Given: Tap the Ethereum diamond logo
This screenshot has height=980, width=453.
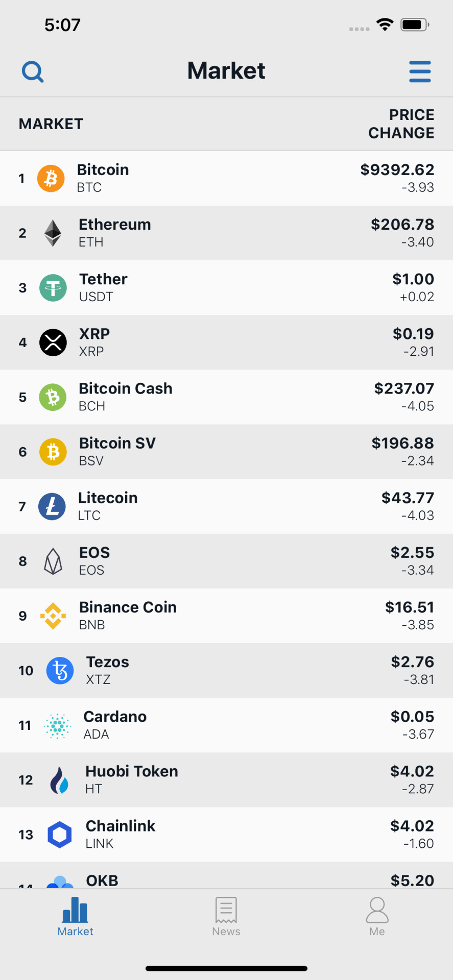Looking at the screenshot, I should [53, 233].
